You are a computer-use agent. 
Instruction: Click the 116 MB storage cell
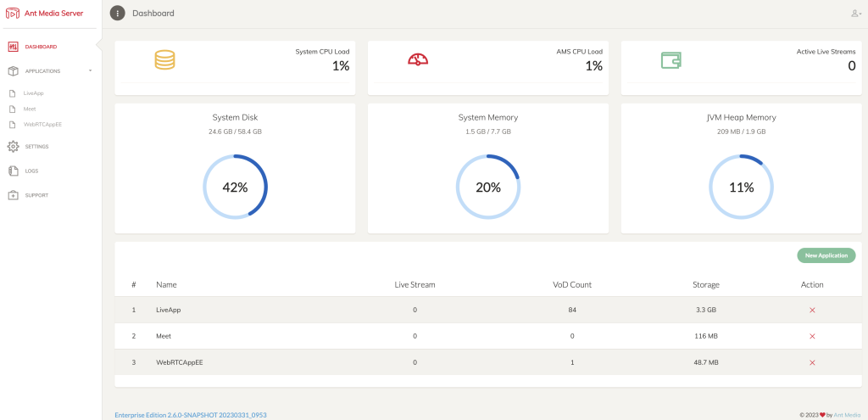tap(706, 336)
